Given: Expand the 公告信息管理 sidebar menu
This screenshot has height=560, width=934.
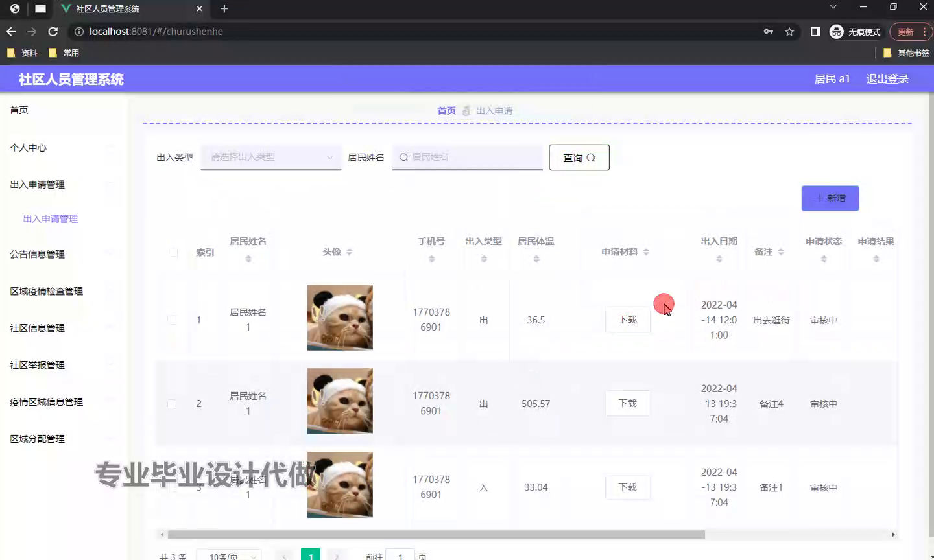Looking at the screenshot, I should 64,254.
